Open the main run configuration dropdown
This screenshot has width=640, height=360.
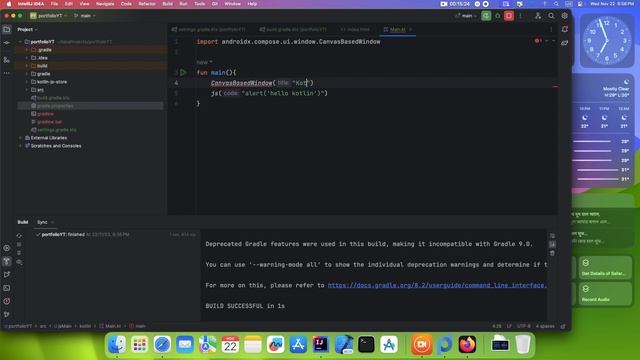pyautogui.click(x=466, y=16)
